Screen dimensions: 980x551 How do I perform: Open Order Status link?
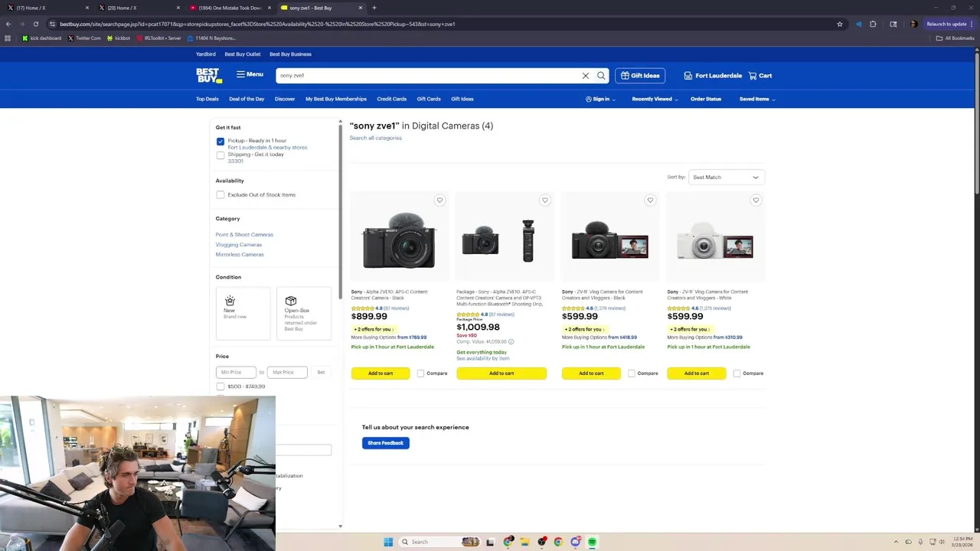(x=706, y=99)
